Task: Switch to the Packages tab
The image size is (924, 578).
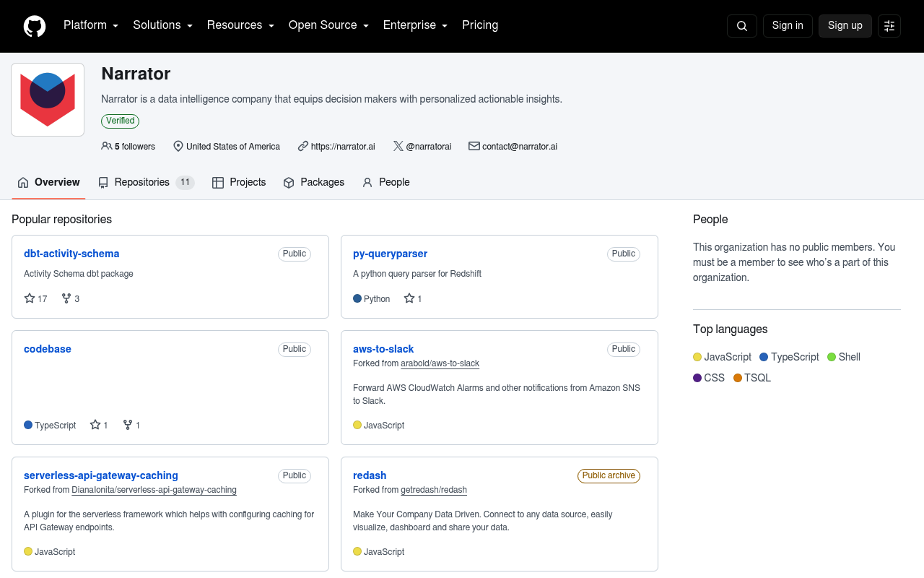Action: pos(313,182)
